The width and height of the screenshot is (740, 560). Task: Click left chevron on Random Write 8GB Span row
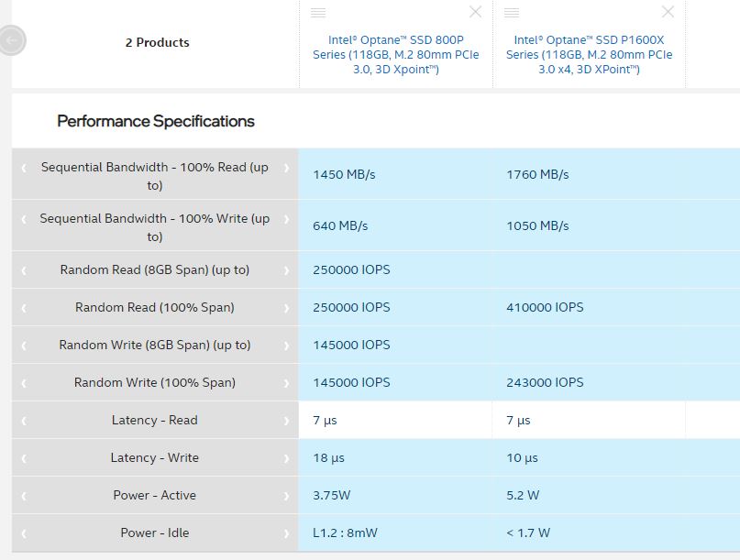24,346
